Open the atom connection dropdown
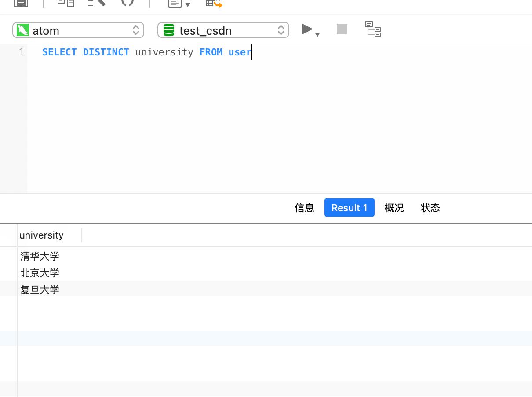 (78, 30)
